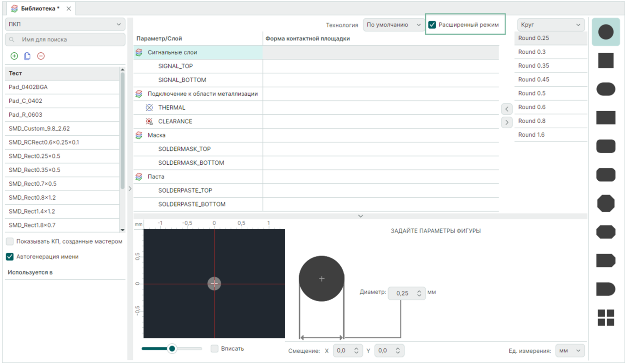Screen dimensions: 626x364
Task: Enable Показывать КП, созданные мастером checkbox
Action: click(10, 241)
